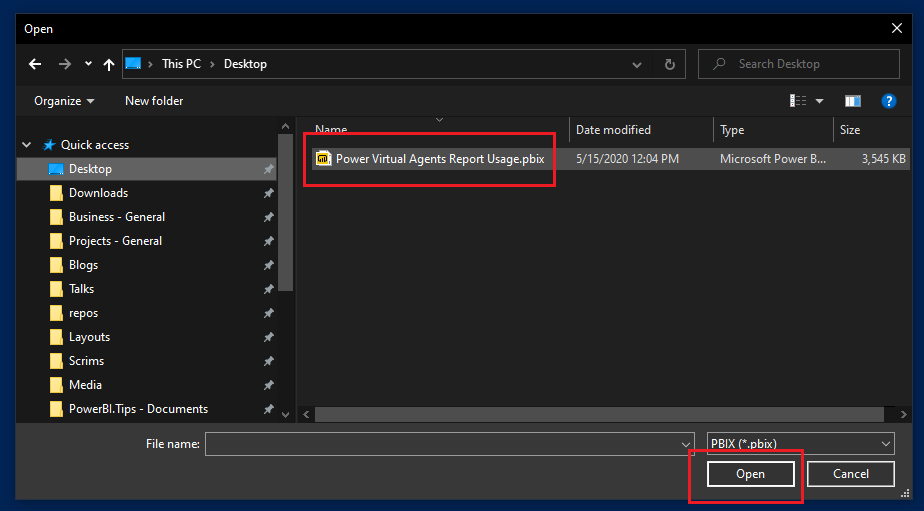Collapse the Quick access tree node

point(27,144)
